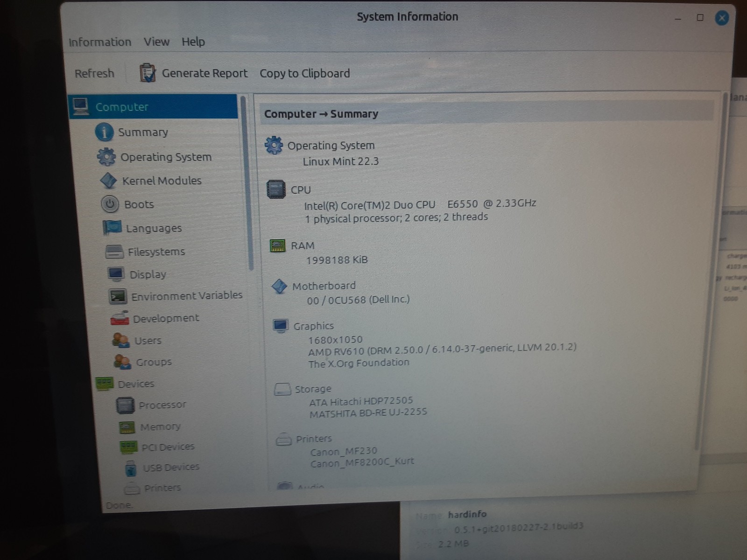Click the Canon_MF8200C_Kurt printer line
Viewport: 747px width, 560px height.
[362, 462]
